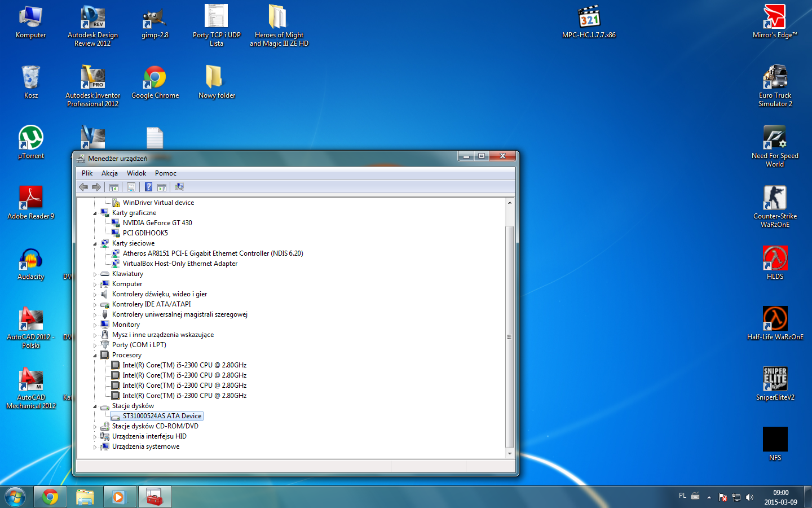The height and width of the screenshot is (508, 812).
Task: Collapse the Karty sieciowe category
Action: click(95, 244)
